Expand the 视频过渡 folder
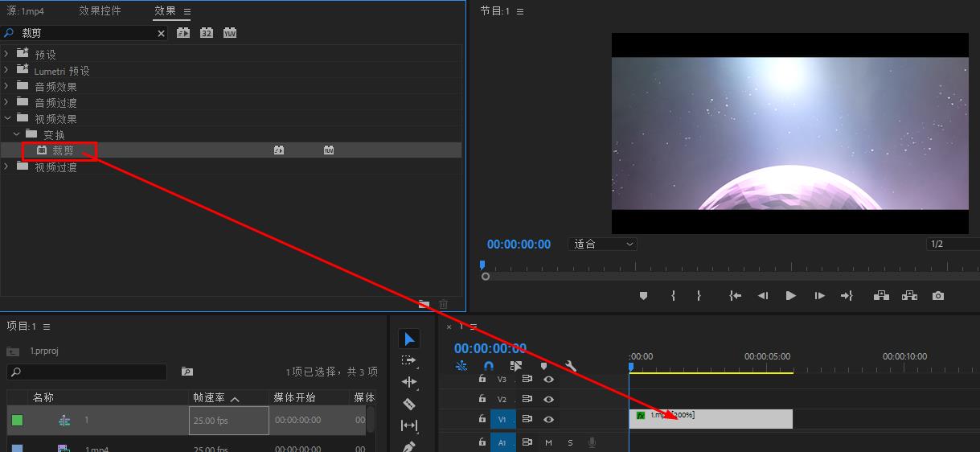The image size is (980, 452). tap(7, 166)
